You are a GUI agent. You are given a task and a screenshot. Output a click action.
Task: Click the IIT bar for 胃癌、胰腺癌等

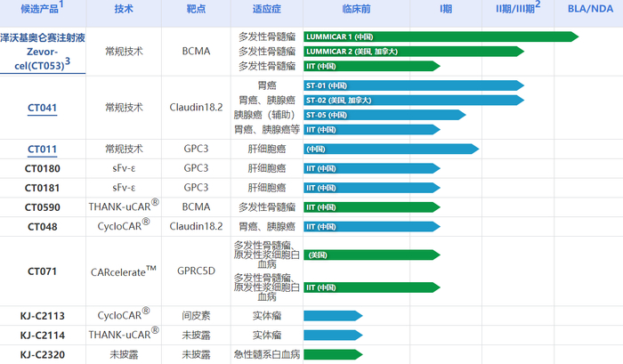click(372, 130)
